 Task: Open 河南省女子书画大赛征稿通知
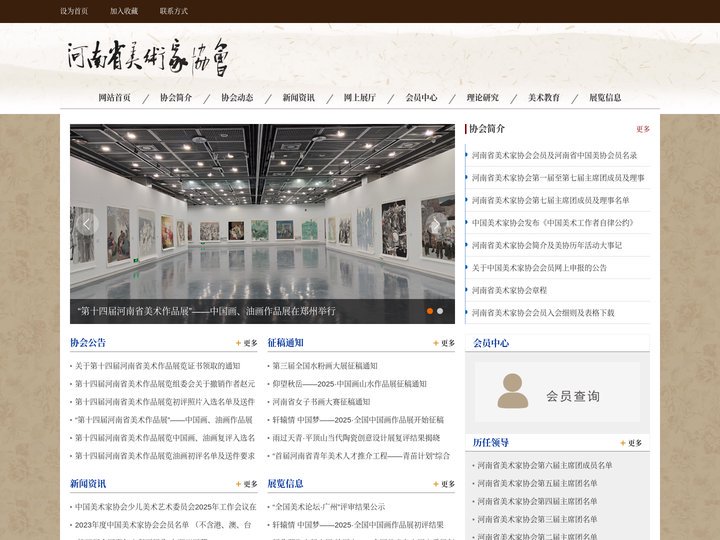point(321,402)
